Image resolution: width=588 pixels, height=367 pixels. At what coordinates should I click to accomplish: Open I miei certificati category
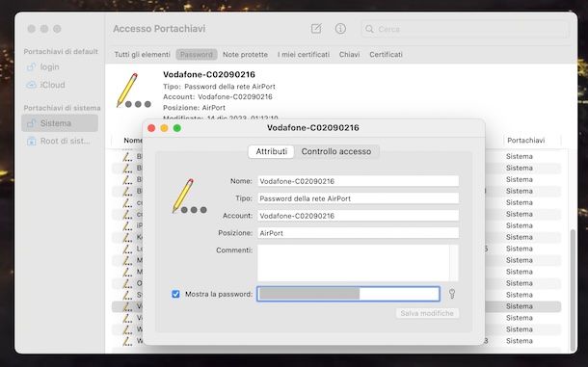point(304,54)
